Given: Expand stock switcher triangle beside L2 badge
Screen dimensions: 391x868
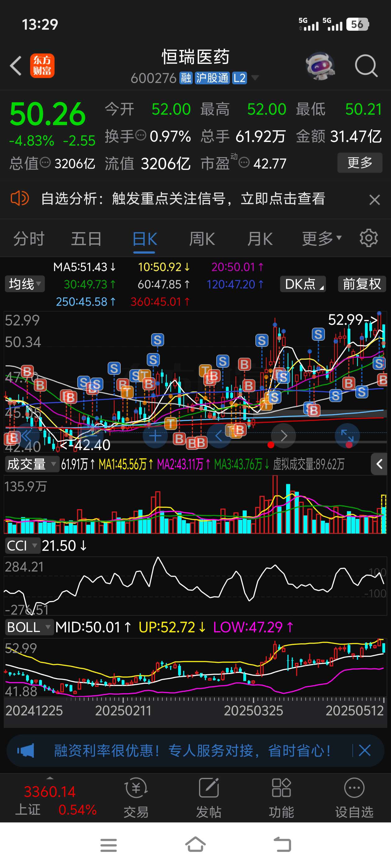Looking at the screenshot, I should (255, 78).
